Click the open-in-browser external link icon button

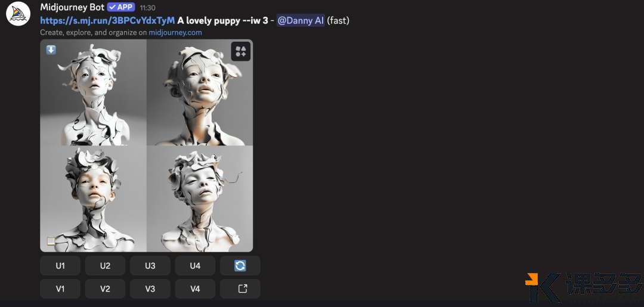coord(240,289)
